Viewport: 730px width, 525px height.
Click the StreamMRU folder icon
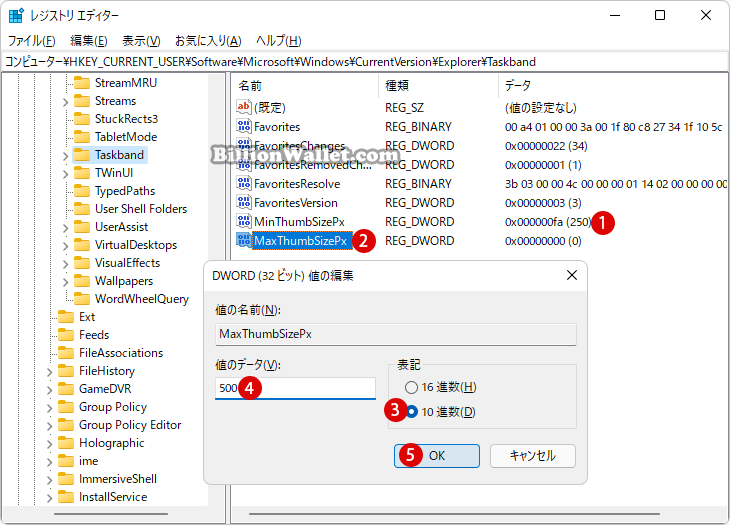(82, 83)
